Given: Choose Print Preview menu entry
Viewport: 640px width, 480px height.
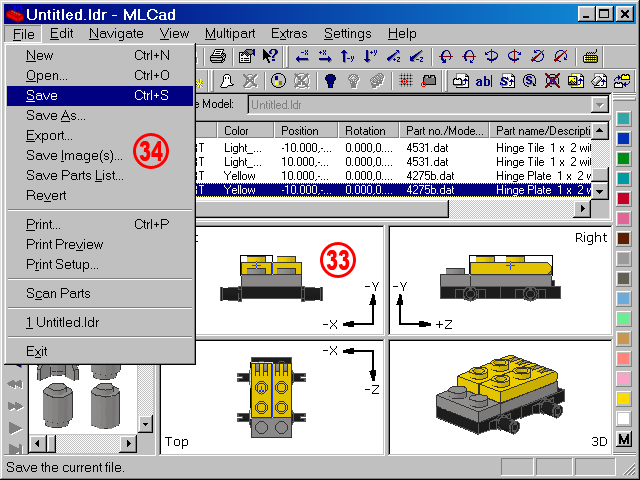Looking at the screenshot, I should click(100, 244).
